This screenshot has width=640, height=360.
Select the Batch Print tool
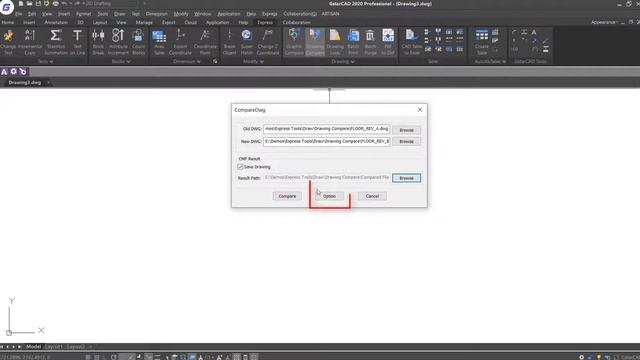353,42
